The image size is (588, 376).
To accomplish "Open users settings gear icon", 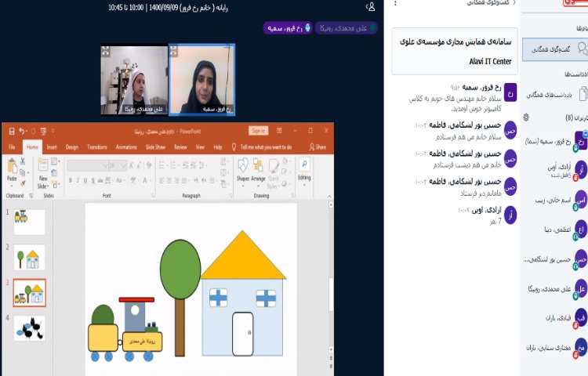I will 526,117.
